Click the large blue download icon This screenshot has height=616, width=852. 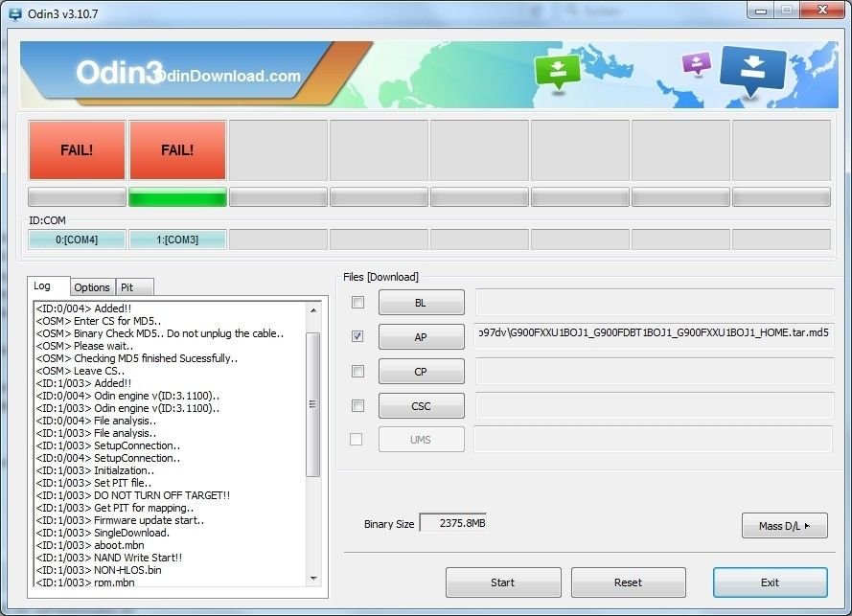tap(752, 69)
